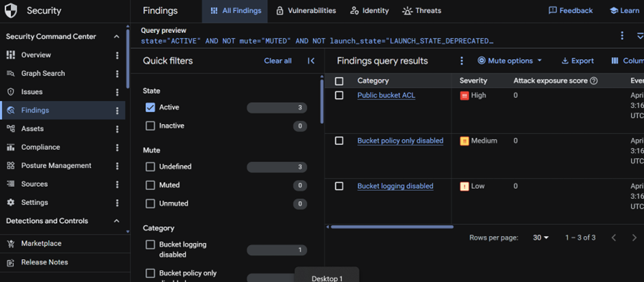Open the Sources kebab menu
This screenshot has height=282, width=644.
tap(117, 184)
